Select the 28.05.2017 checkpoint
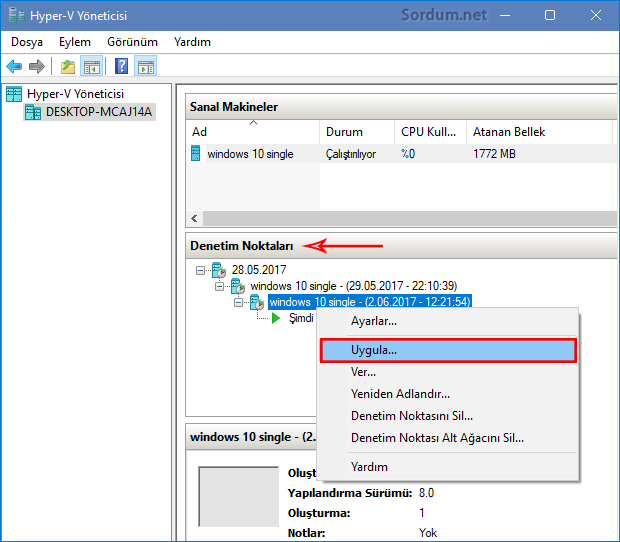The height and width of the screenshot is (542, 620). click(x=259, y=270)
